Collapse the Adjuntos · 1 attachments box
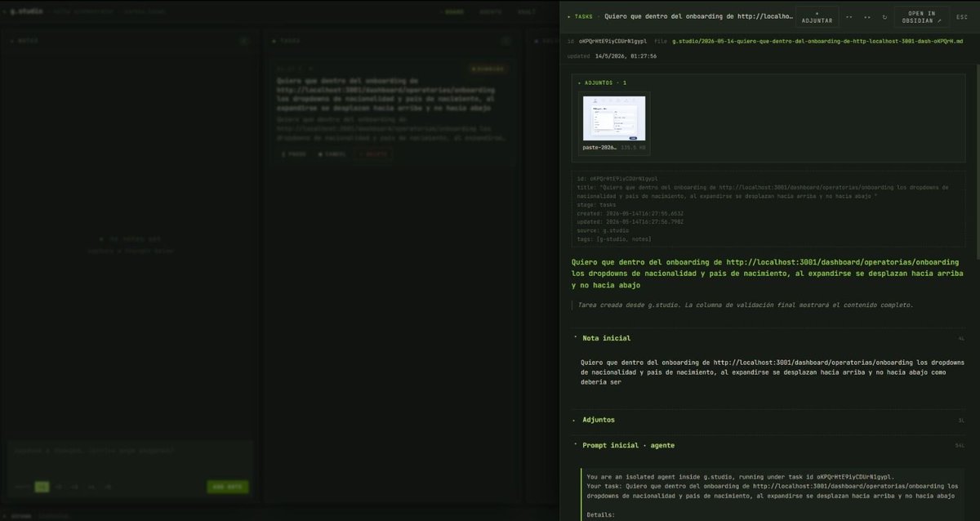This screenshot has height=521, width=980. 602,82
